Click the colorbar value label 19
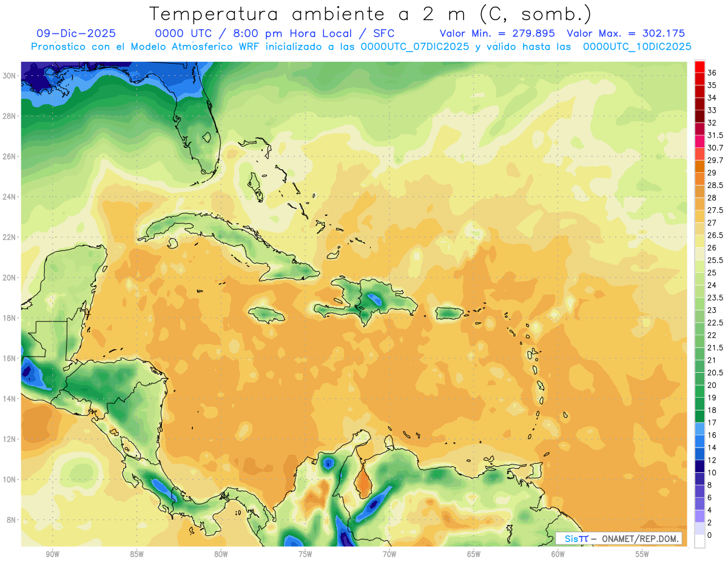 pyautogui.click(x=712, y=398)
